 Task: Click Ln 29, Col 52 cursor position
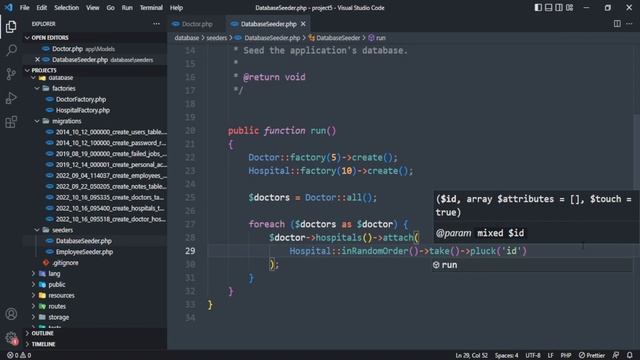(x=471, y=356)
